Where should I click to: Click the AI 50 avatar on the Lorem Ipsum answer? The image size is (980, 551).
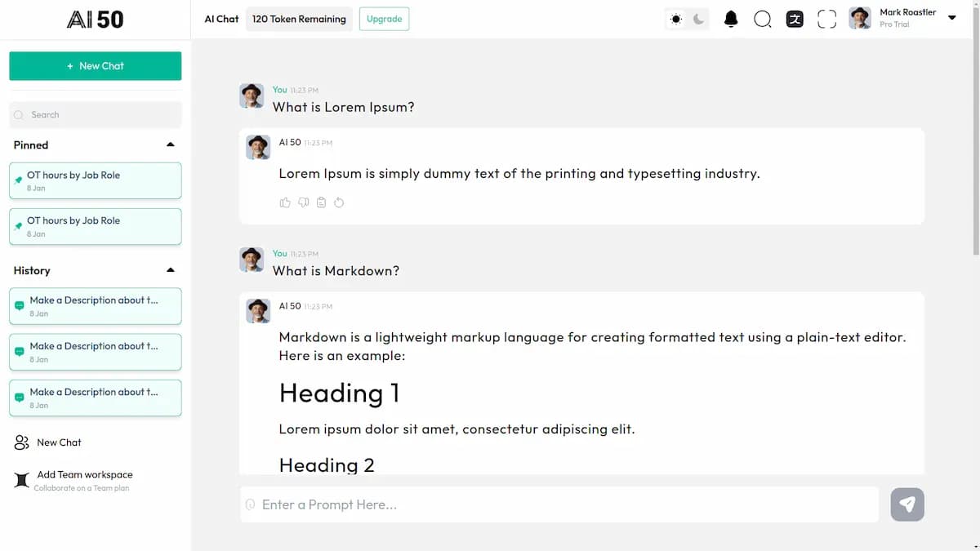point(258,147)
